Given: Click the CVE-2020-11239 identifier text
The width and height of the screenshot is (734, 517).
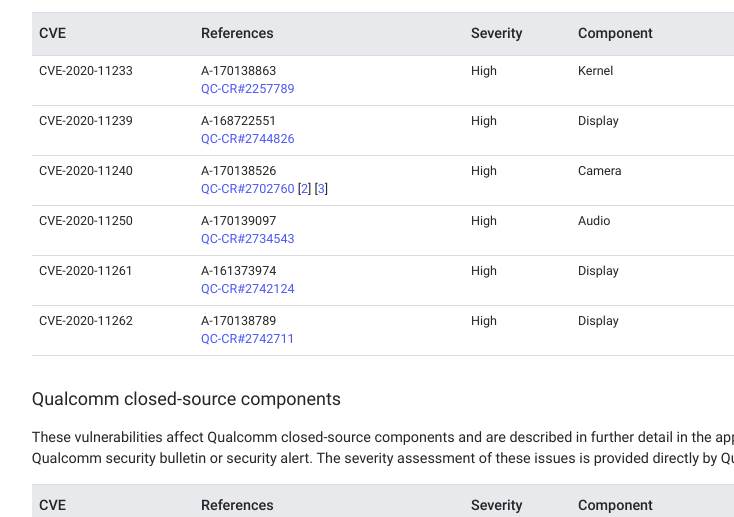Looking at the screenshot, I should pos(85,121).
